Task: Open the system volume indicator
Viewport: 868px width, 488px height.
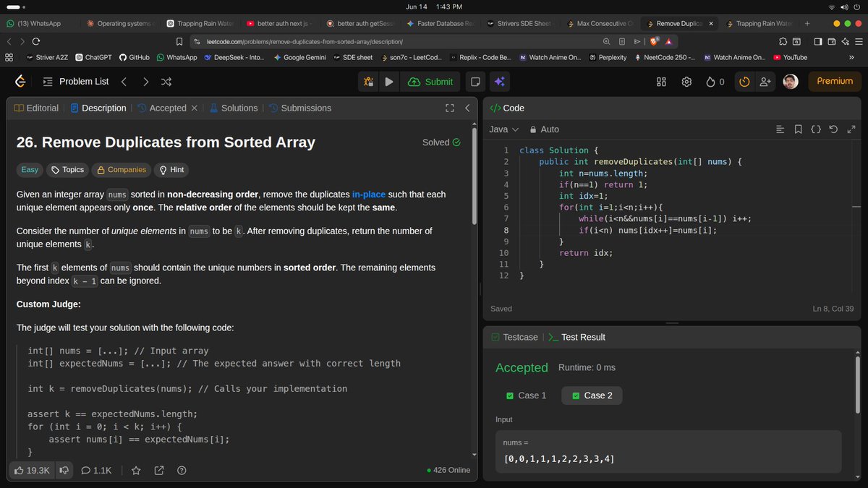Action: click(846, 7)
